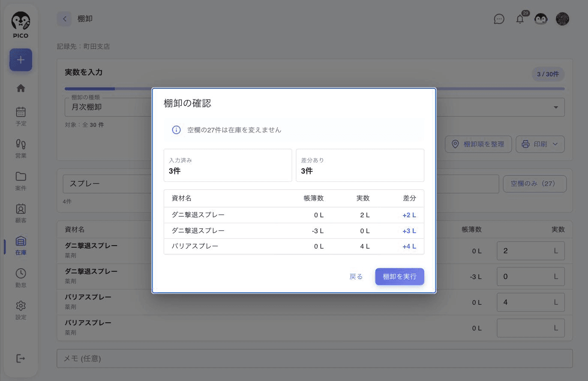The width and height of the screenshot is (588, 381).
Task: Click the penguin avatar in header
Action: point(541,19)
